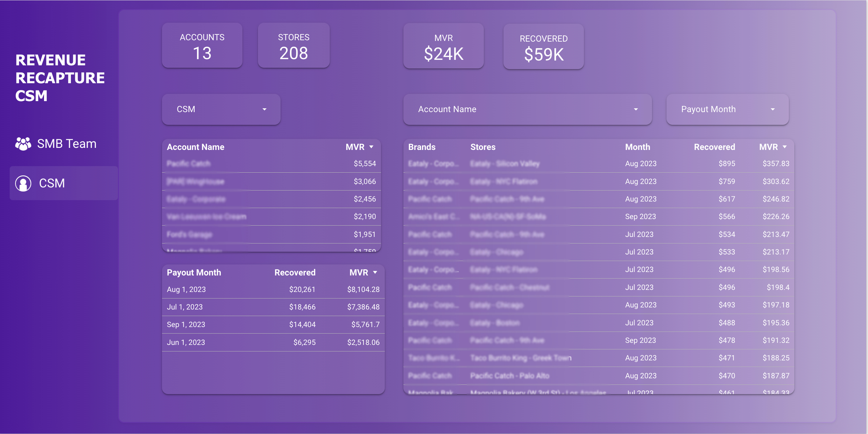868x434 pixels.
Task: Click the Brands column header
Action: pos(422,147)
